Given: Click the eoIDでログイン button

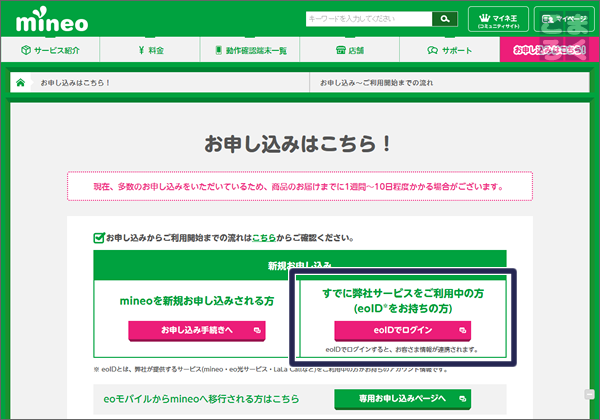Looking at the screenshot, I should click(x=403, y=330).
